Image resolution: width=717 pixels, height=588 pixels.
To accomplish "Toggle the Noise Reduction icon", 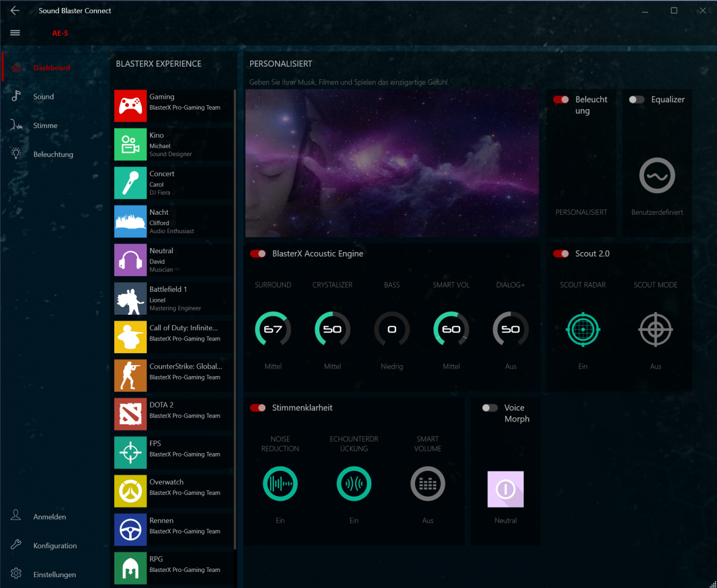I will pyautogui.click(x=280, y=484).
